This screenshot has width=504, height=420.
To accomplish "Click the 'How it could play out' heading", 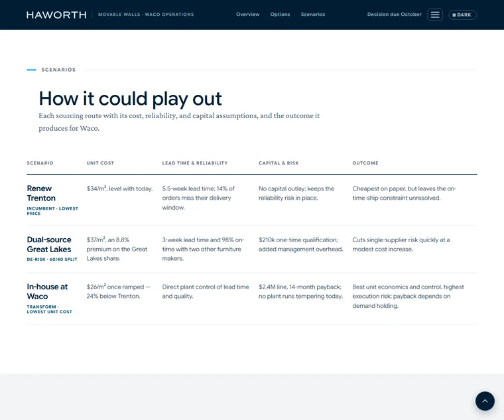I will pos(130,98).
